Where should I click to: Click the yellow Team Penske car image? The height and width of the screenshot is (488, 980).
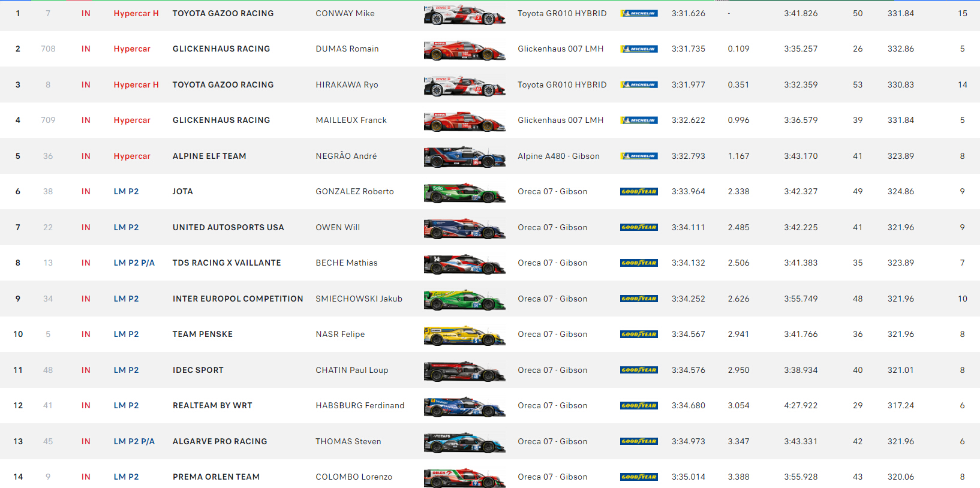tap(464, 335)
